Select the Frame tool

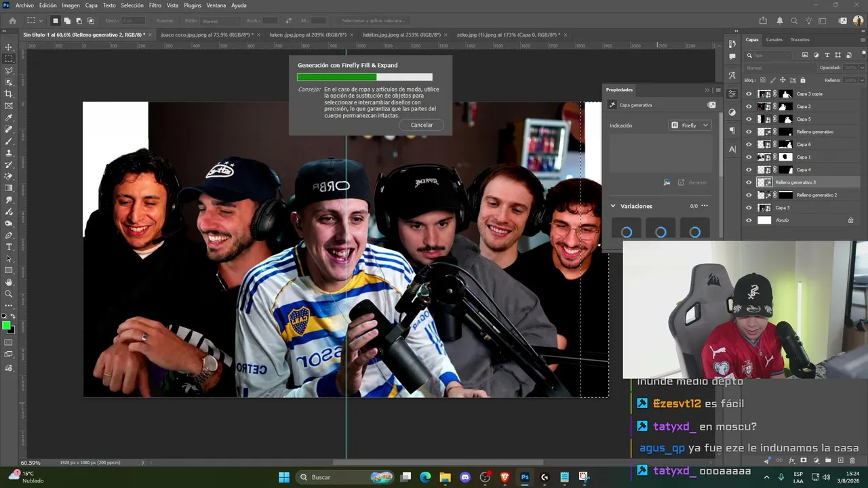point(9,106)
